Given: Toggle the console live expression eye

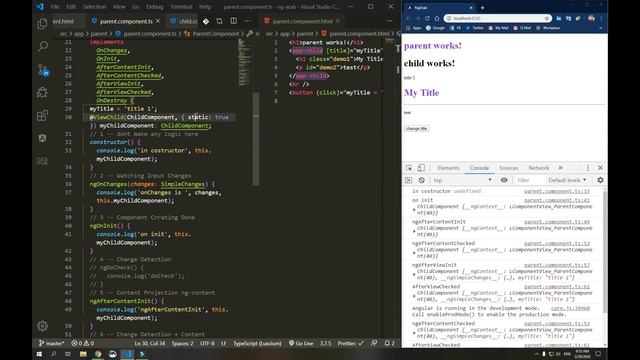Looking at the screenshot, I should tap(504, 180).
